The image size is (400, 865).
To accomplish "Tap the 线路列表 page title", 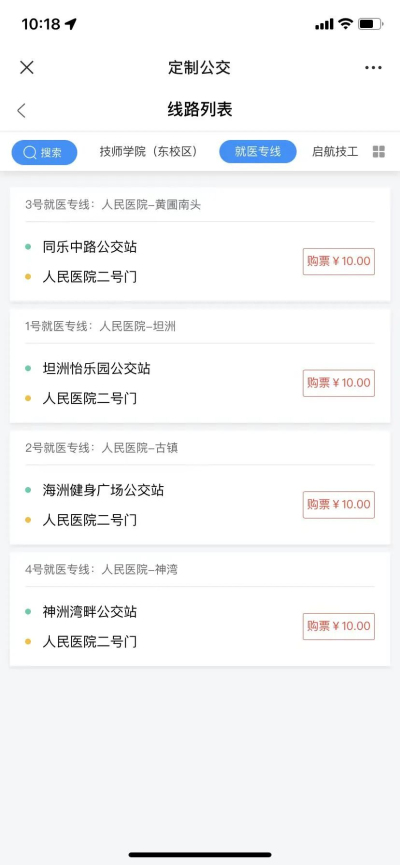I will [x=200, y=110].
